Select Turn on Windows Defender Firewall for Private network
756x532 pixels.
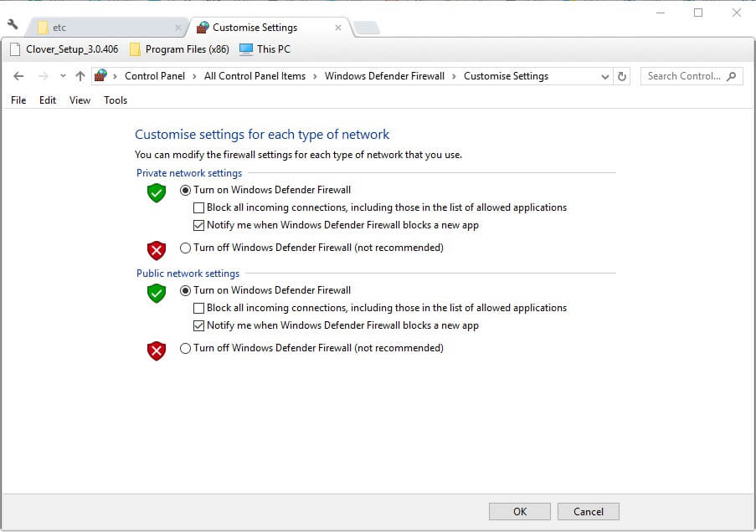coord(185,191)
